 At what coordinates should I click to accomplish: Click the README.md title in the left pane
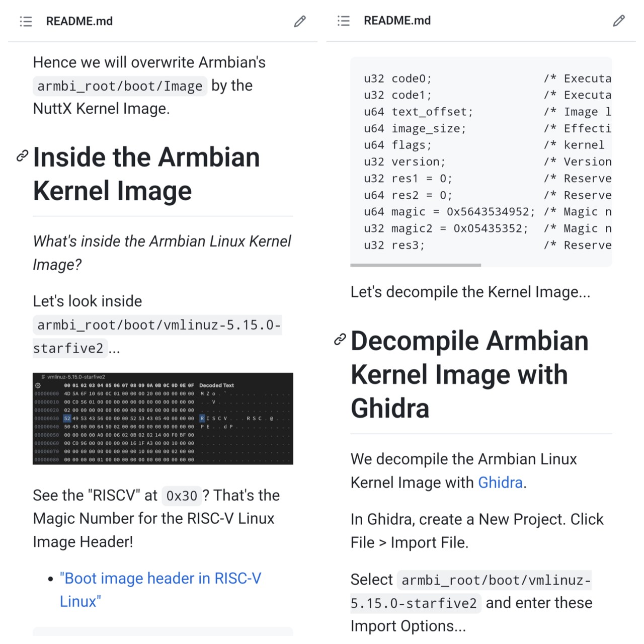[79, 21]
